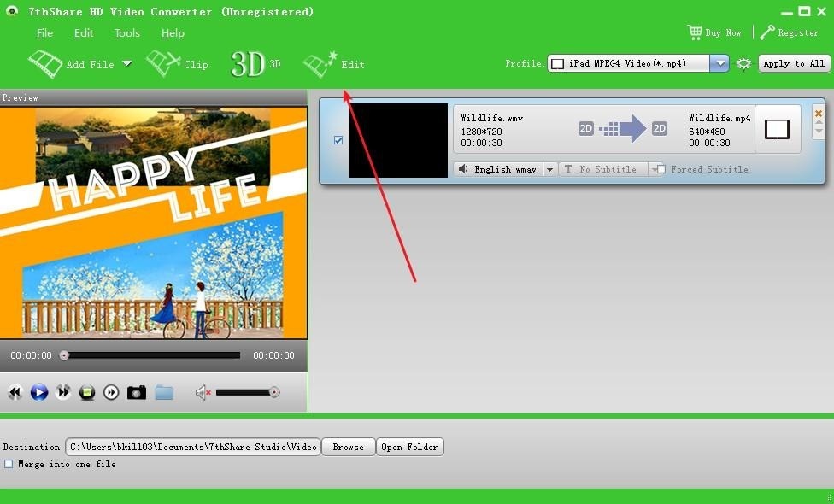The image size is (834, 504).
Task: Expand the No Subtitle dropdown
Action: (654, 169)
